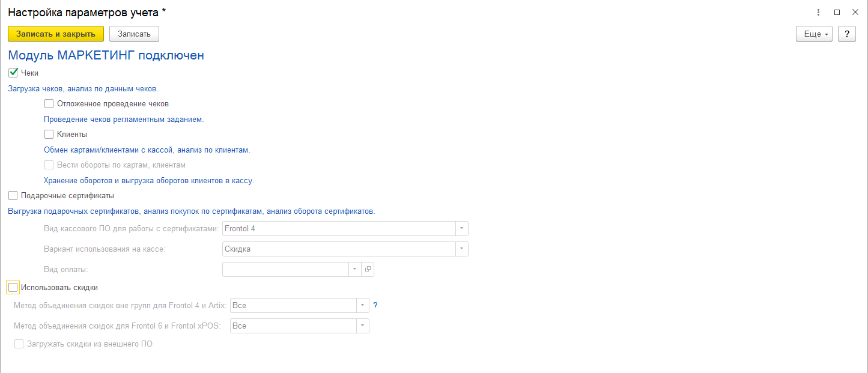Viewport: 868px width, 373px height.
Task: Maximize the settings window
Action: (x=837, y=12)
